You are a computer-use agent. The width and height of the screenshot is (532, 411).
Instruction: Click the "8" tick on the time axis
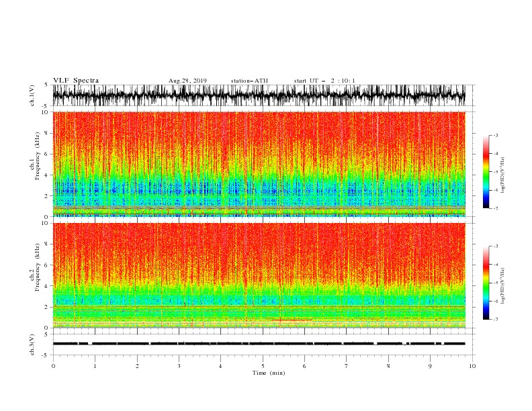click(x=388, y=366)
